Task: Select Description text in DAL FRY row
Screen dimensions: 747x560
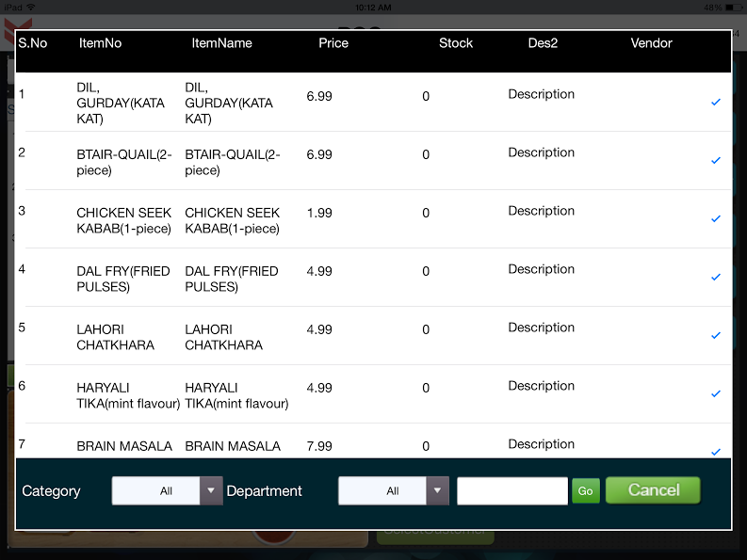Action: pyautogui.click(x=541, y=269)
